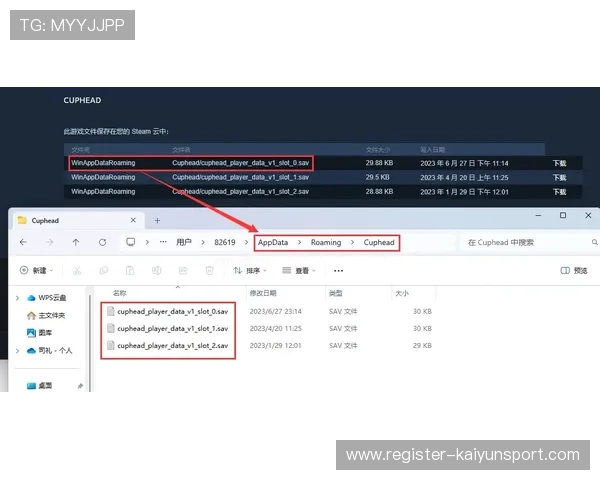
Task: Click the slot_2.sav file icon
Action: [111, 345]
